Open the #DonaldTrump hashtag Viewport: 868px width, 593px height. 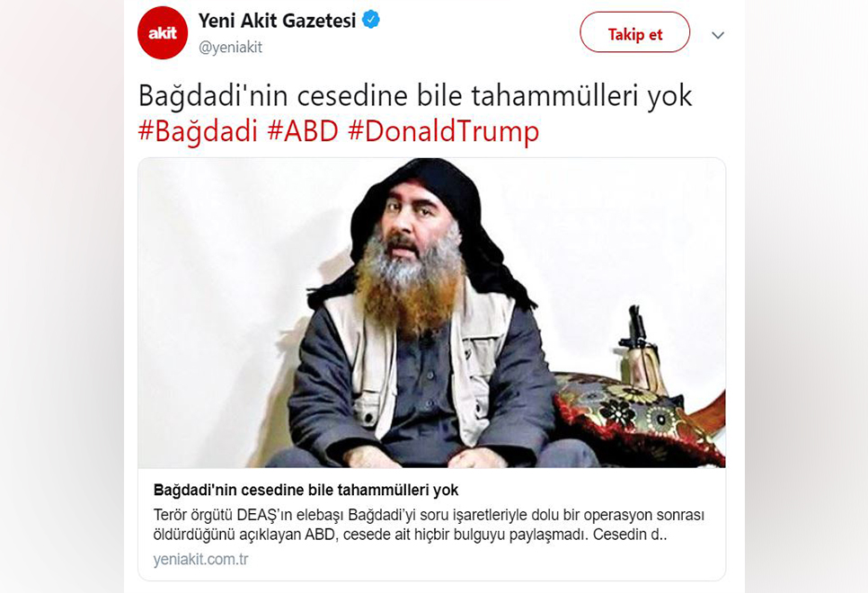click(x=443, y=132)
